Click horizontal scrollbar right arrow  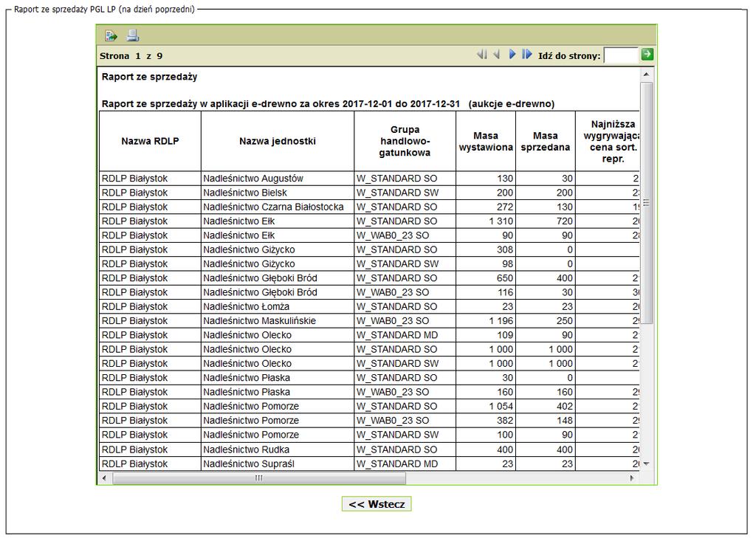(632, 478)
